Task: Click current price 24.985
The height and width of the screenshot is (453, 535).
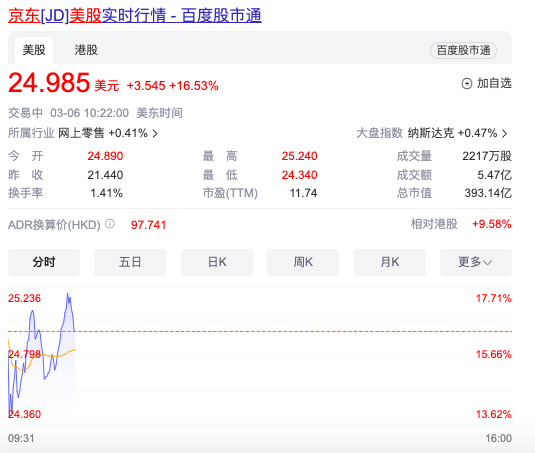Action: (49, 83)
